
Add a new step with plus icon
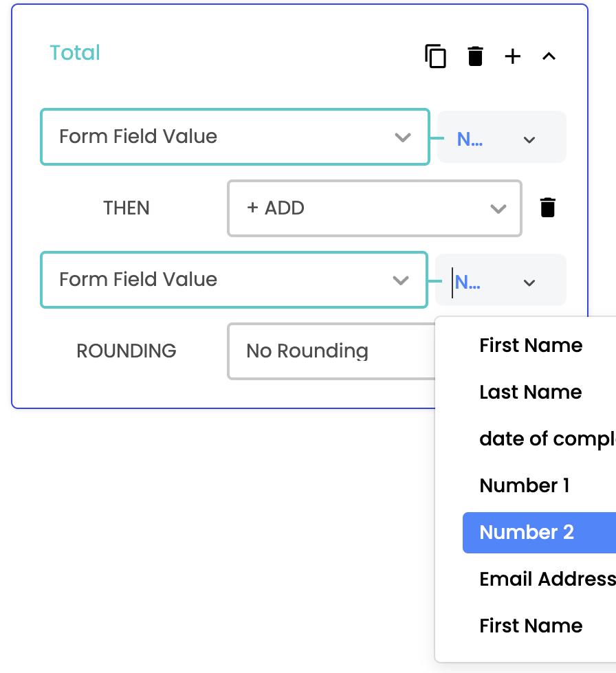click(x=513, y=56)
